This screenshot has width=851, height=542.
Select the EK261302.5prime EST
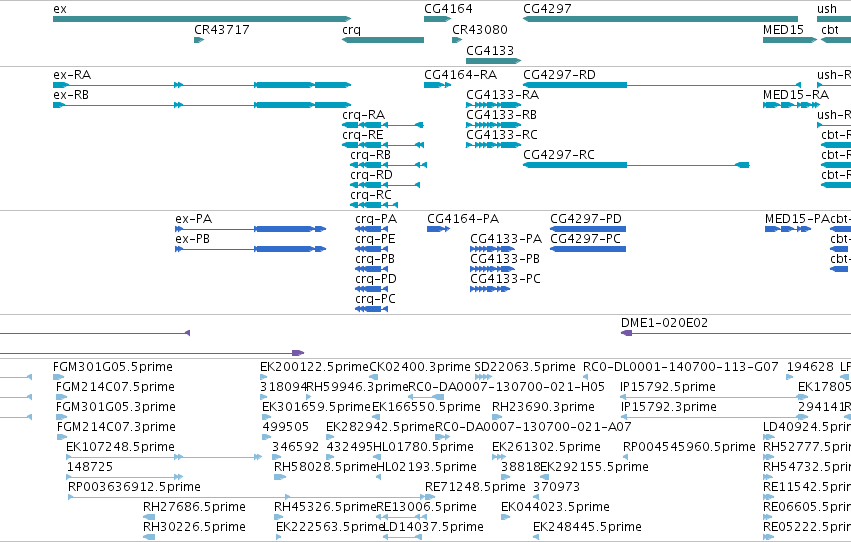(499, 457)
